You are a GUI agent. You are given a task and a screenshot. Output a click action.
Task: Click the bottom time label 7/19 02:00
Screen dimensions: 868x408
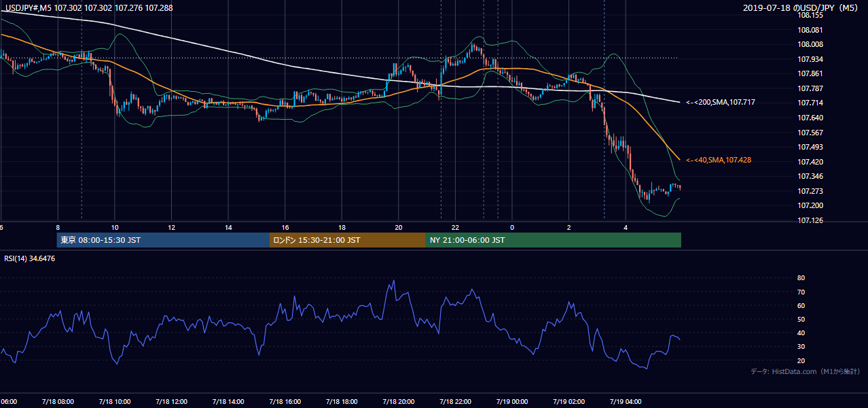pos(569,401)
